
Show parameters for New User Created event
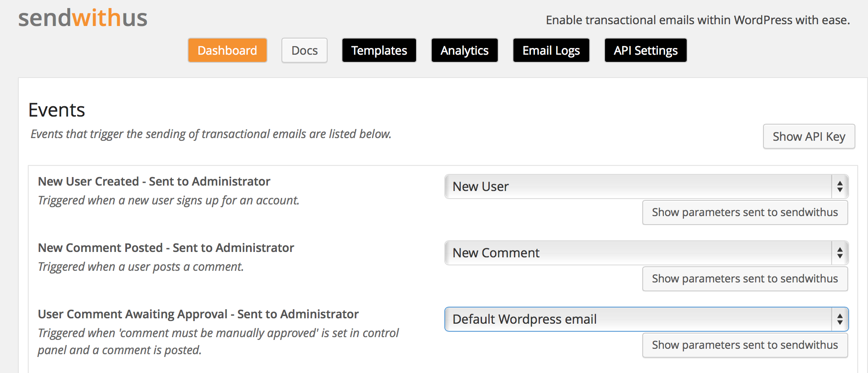pos(745,213)
